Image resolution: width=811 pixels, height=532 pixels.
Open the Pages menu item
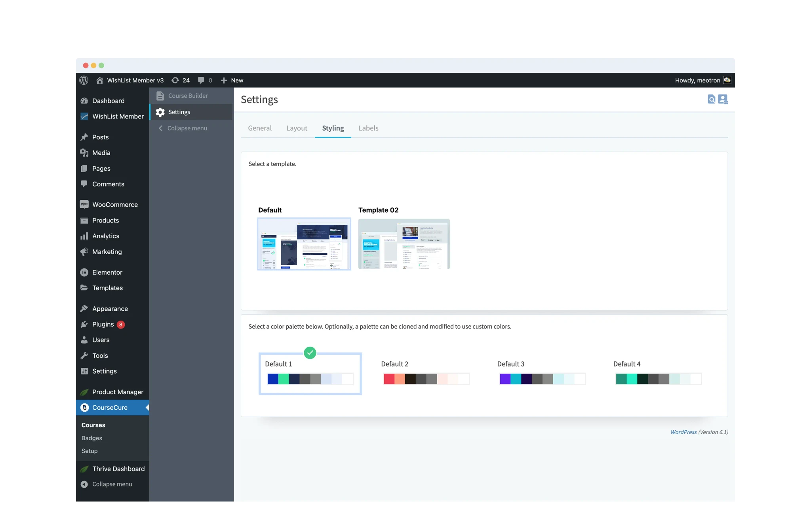tap(112, 169)
